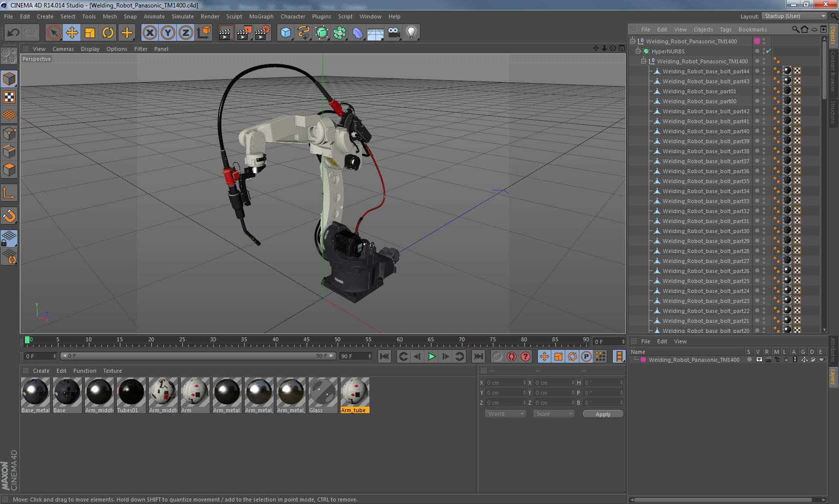
Task: Open the Floor environment objects icon
Action: pos(376,33)
